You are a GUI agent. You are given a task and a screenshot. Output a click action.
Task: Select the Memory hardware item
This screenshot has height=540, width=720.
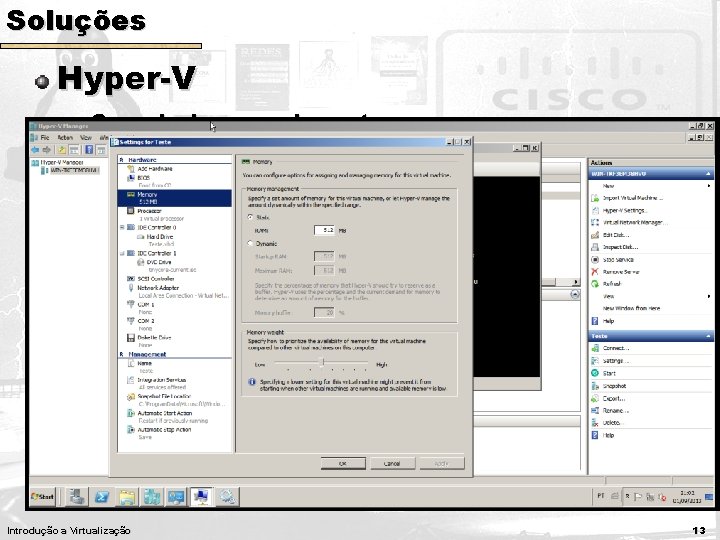[174, 198]
